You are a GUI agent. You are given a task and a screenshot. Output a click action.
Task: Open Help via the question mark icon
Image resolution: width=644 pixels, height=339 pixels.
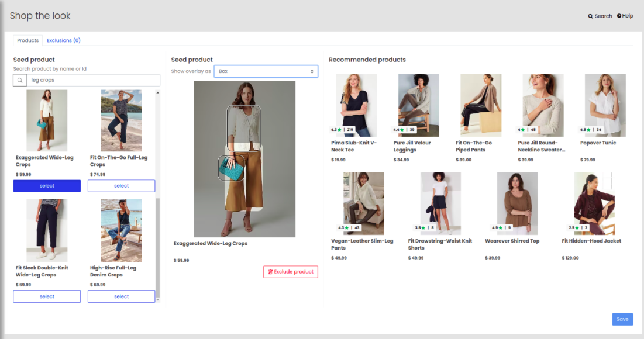coord(619,16)
